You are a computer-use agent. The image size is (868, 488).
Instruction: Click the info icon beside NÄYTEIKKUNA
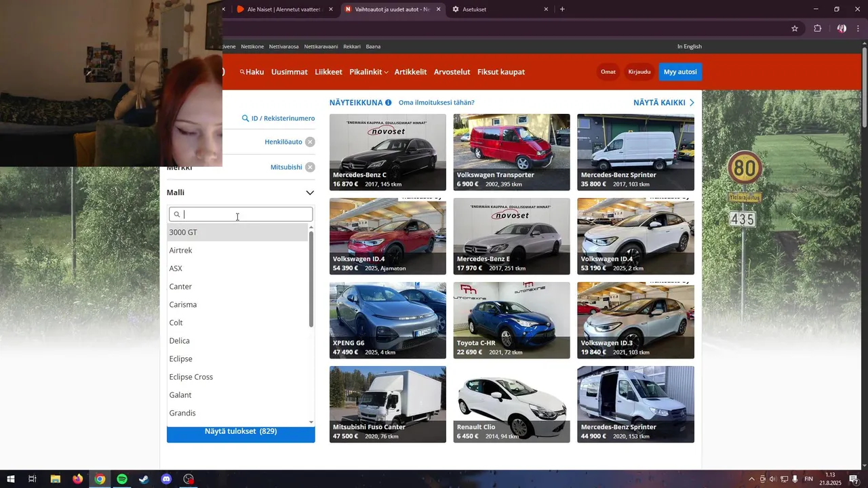(x=389, y=103)
